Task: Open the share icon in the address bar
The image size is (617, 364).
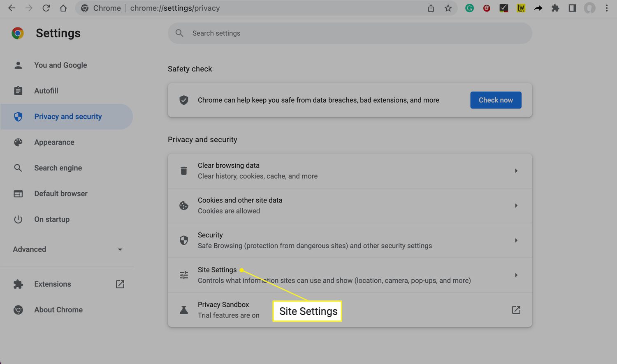Action: pos(431,8)
